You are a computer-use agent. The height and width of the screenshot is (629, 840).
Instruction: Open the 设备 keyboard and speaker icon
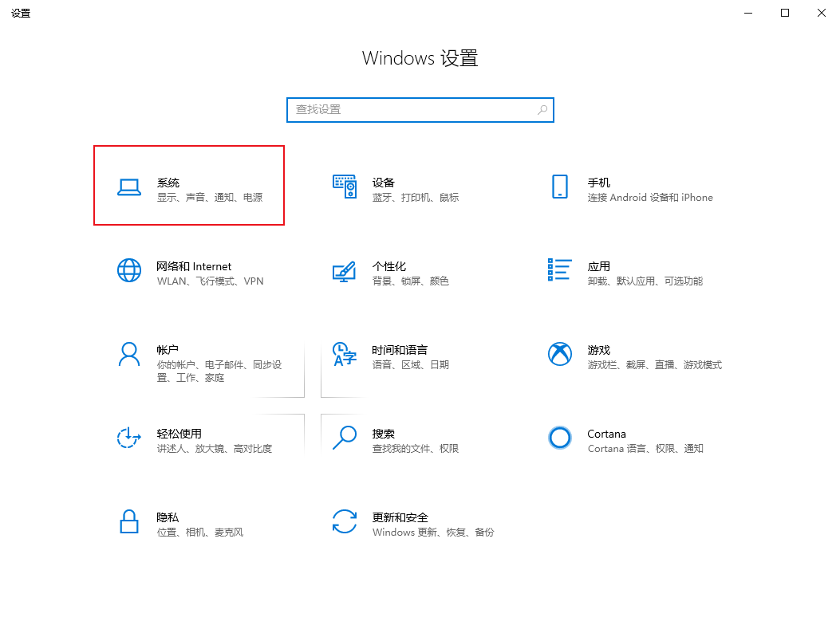[x=345, y=187]
